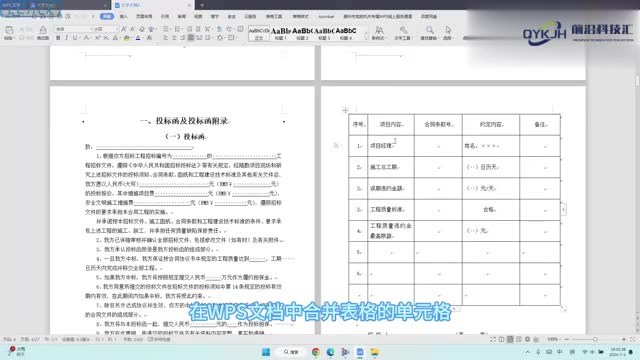Image resolution: width=640 pixels, height=360 pixels.
Task: Align paragraph text to the left
Action: coord(166,38)
